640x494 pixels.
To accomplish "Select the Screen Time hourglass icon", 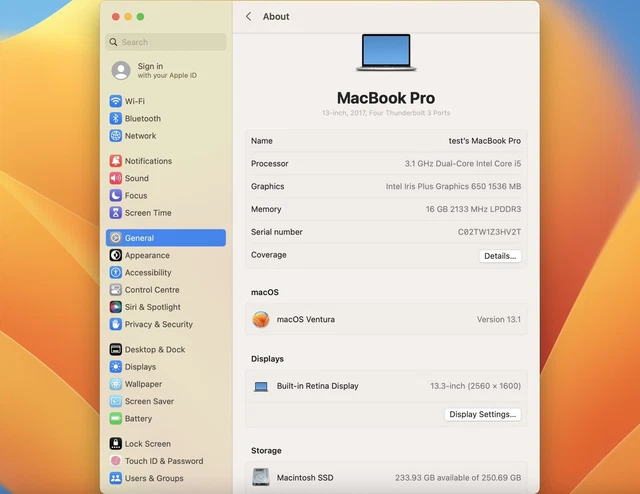I will click(116, 213).
